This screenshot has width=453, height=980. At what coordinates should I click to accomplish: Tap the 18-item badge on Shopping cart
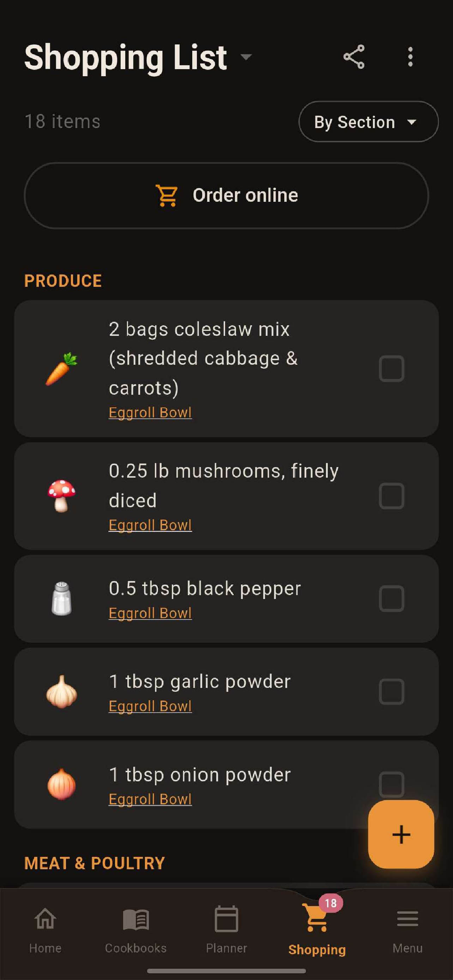point(330,902)
